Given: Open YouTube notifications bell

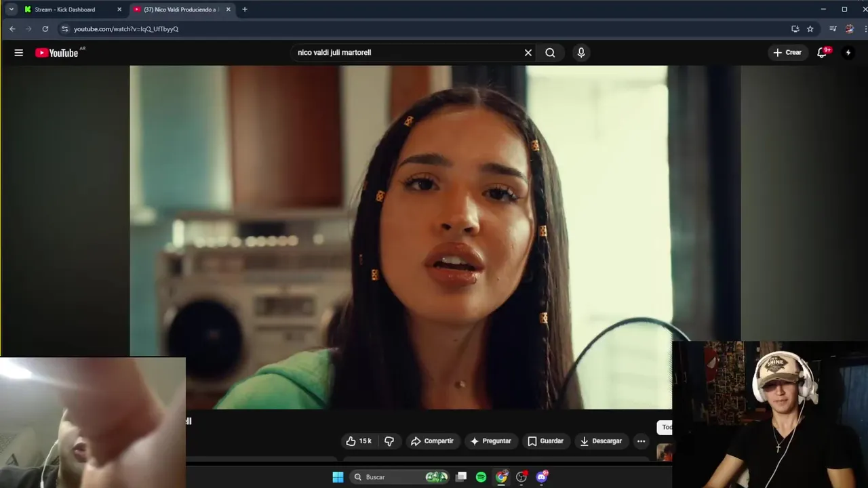Looking at the screenshot, I should coord(823,52).
